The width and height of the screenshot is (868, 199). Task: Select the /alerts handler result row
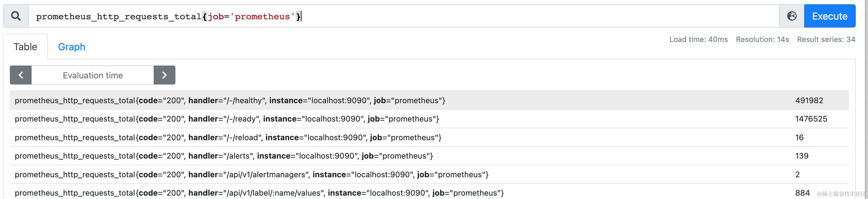(x=429, y=156)
